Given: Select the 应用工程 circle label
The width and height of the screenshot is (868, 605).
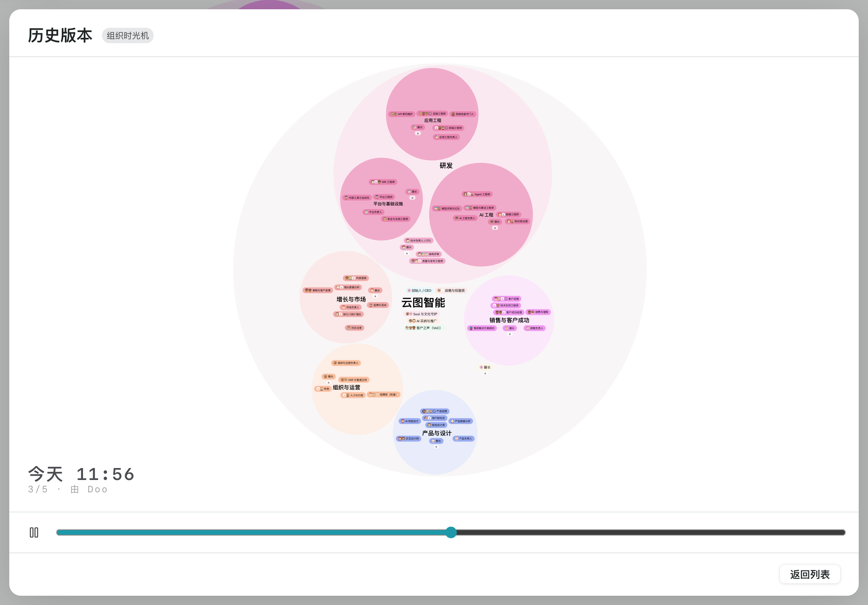Looking at the screenshot, I should tap(432, 120).
